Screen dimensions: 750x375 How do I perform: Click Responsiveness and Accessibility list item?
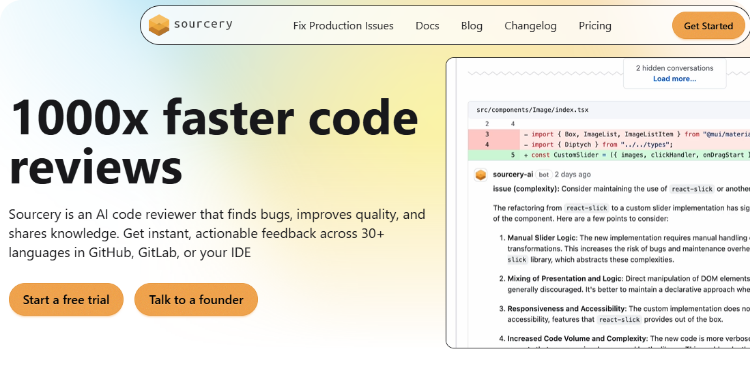pyautogui.click(x=624, y=314)
